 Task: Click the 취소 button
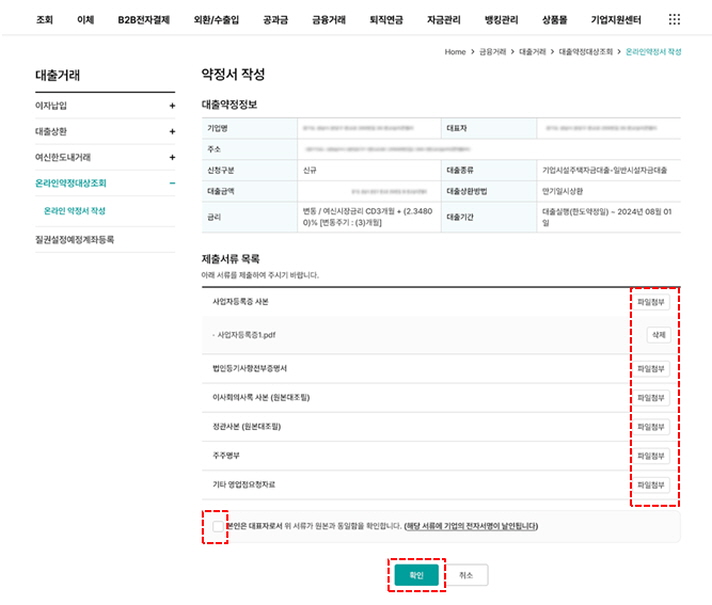click(x=466, y=575)
